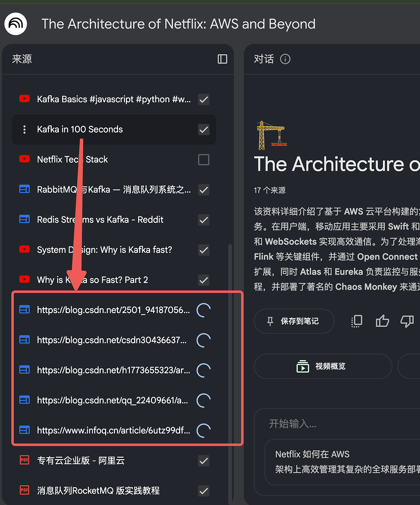Select web page icon of RabbitMQ与Kafka source
This screenshot has height=505, width=420.
click(x=25, y=189)
